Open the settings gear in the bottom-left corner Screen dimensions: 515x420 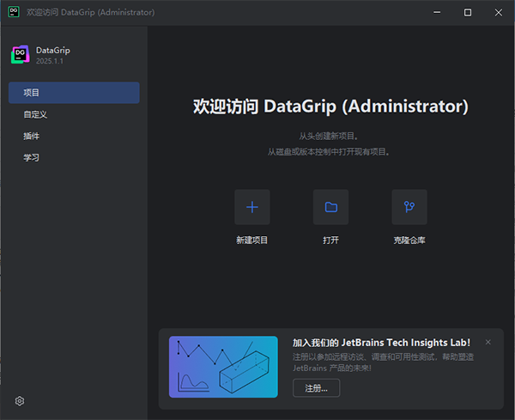pos(20,400)
